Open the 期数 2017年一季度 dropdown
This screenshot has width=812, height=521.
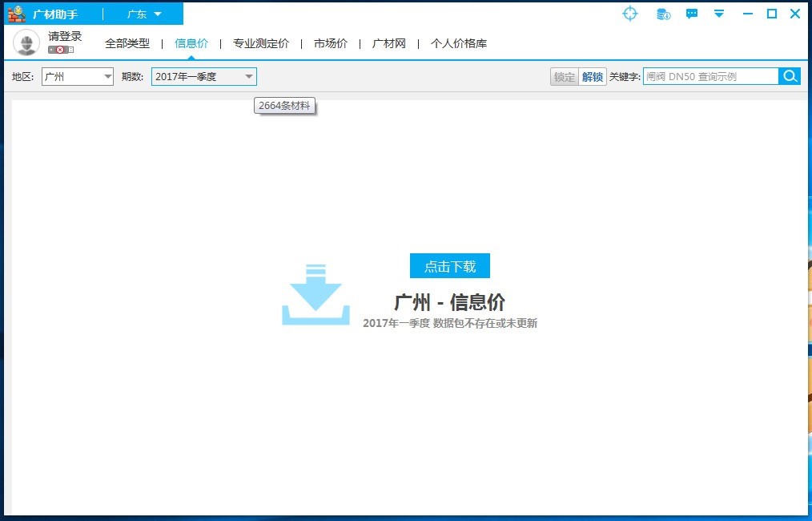click(203, 77)
